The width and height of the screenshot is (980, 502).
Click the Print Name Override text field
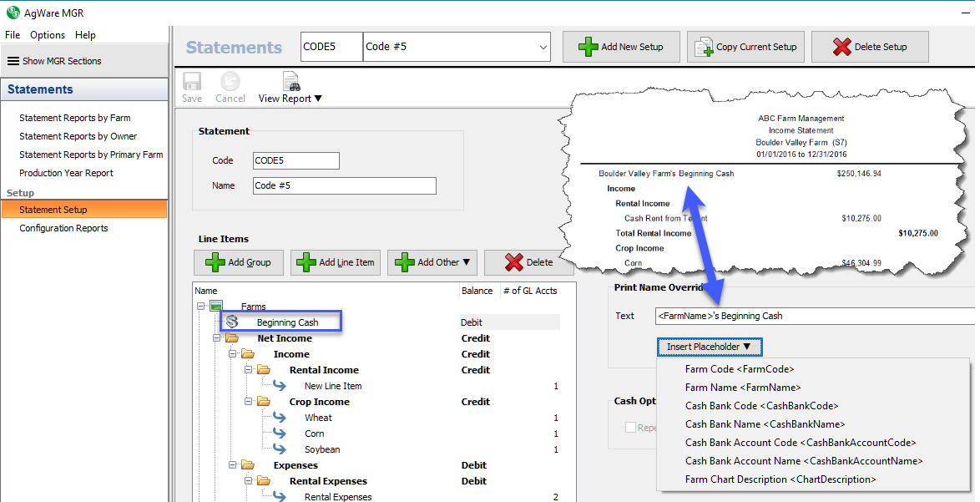pyautogui.click(x=814, y=316)
